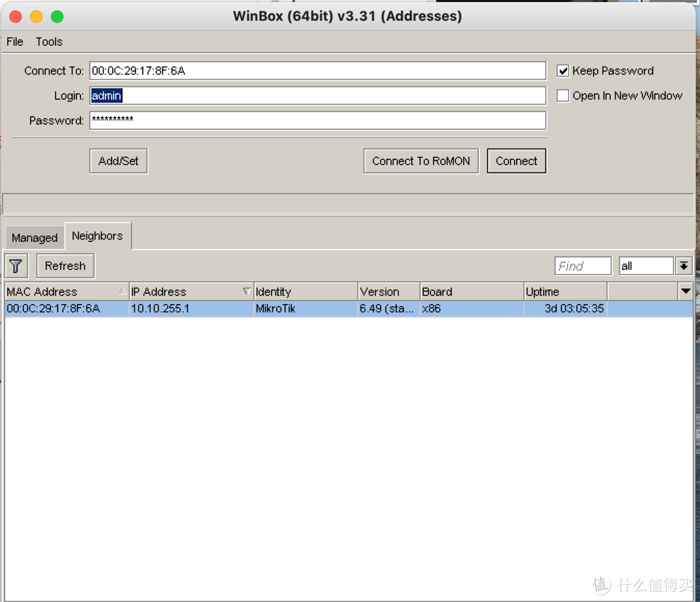This screenshot has width=700, height=602.
Task: Enable Open In New Window checkbox
Action: 563,95
